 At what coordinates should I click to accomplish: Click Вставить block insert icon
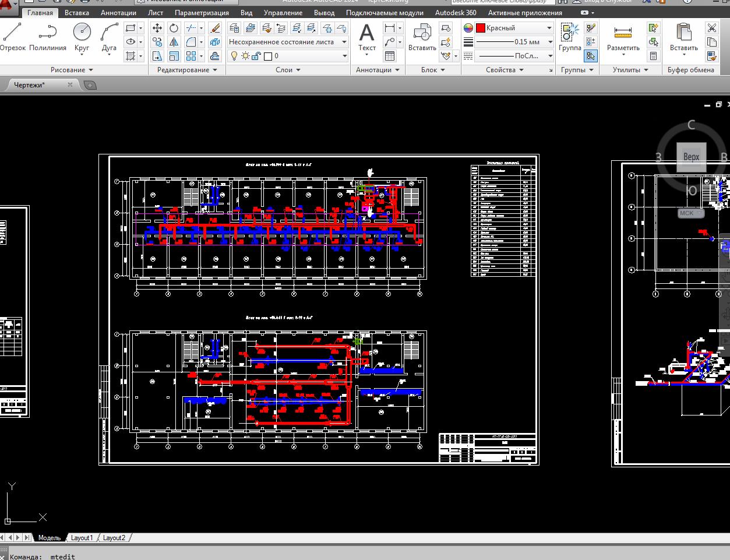422,37
